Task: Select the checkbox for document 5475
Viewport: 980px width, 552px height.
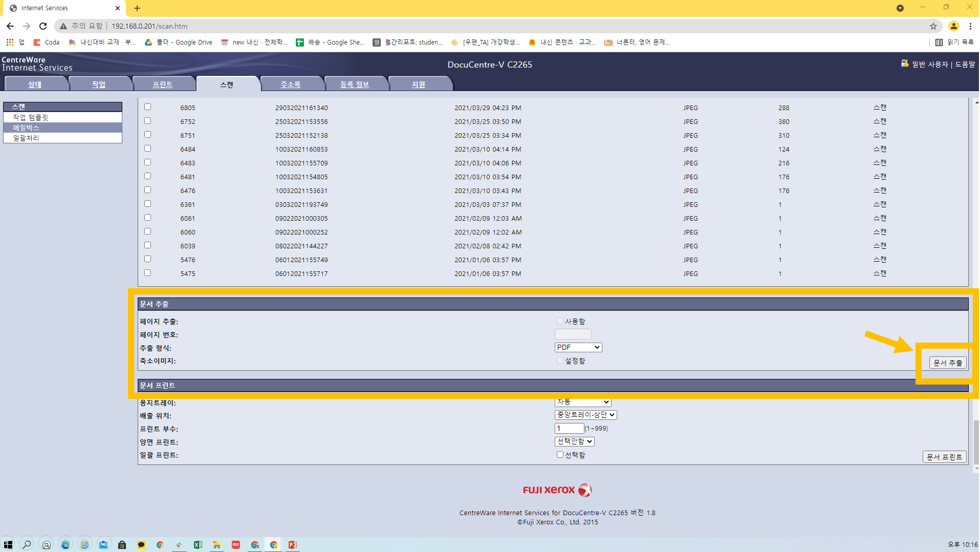Action: pyautogui.click(x=147, y=273)
